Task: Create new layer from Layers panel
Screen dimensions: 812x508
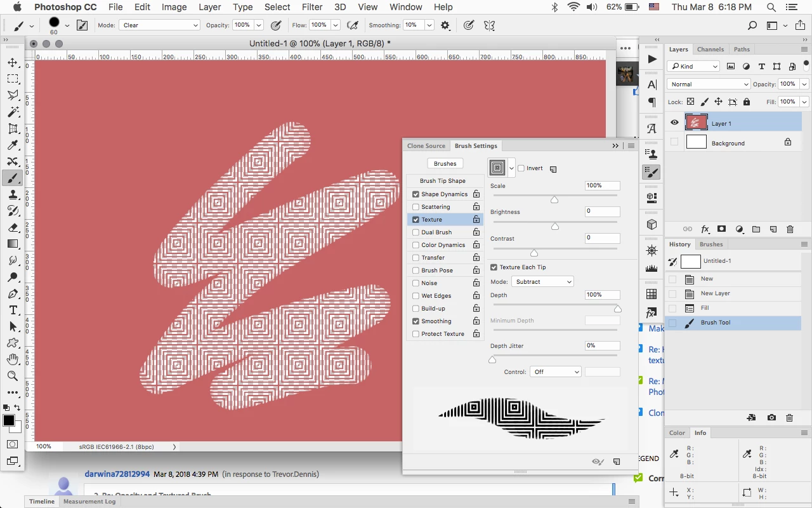Action: (773, 229)
